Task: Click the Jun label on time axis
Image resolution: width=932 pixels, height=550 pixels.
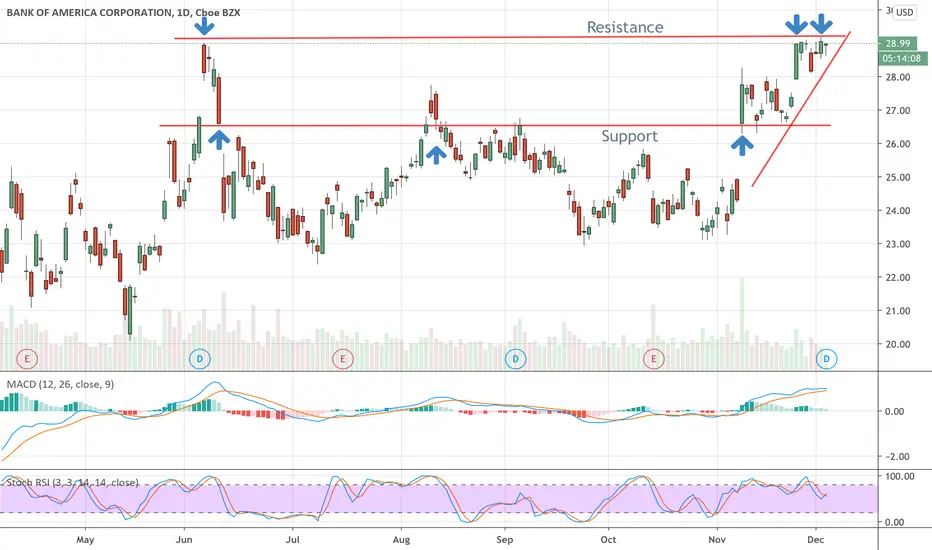Action: click(184, 540)
